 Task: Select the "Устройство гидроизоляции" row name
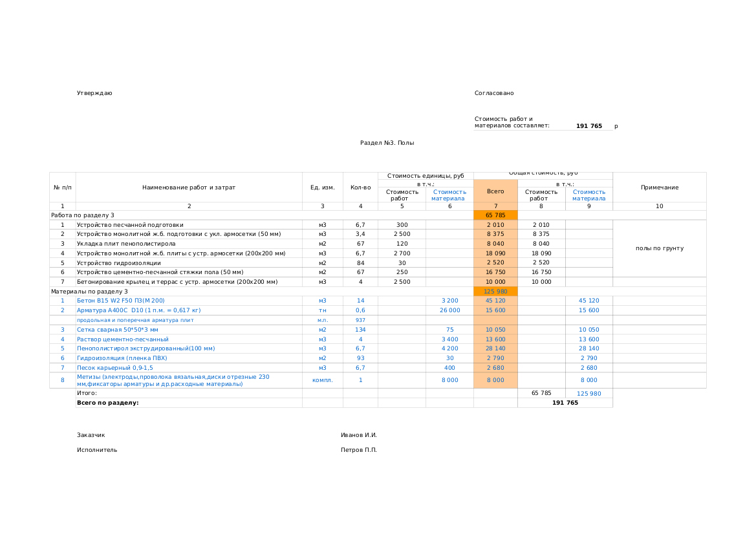click(118, 263)
